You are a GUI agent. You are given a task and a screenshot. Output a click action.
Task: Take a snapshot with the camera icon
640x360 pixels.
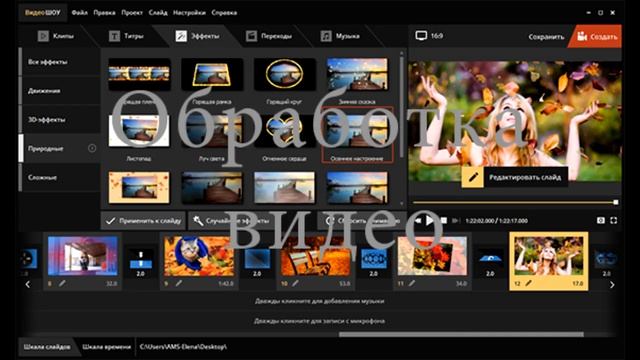[x=600, y=220]
